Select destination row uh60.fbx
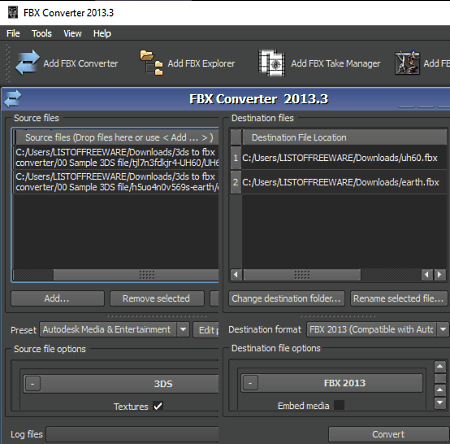This screenshot has height=444, width=450. (x=344, y=158)
